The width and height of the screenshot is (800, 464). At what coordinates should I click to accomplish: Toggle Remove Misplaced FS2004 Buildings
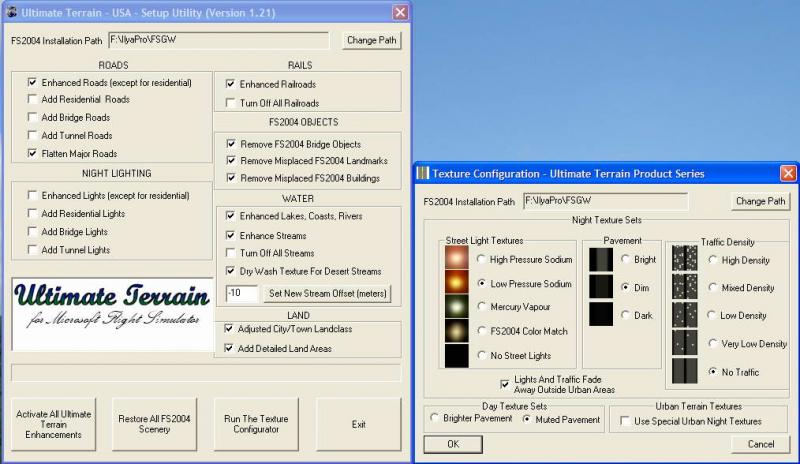tap(231, 178)
